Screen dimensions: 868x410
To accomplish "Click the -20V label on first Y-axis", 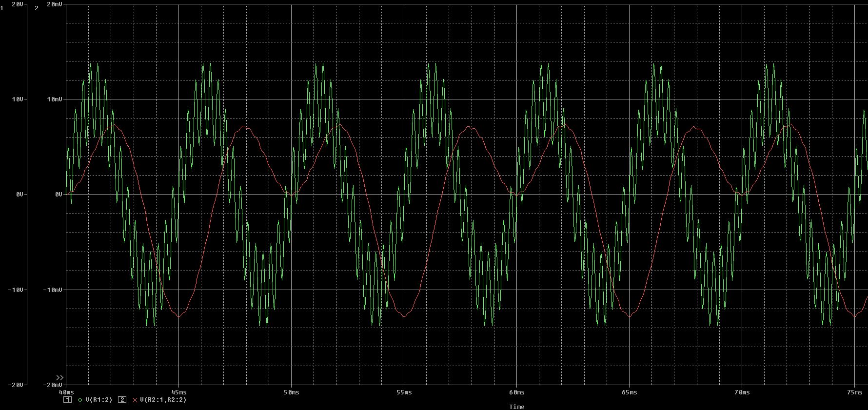I will [x=15, y=385].
